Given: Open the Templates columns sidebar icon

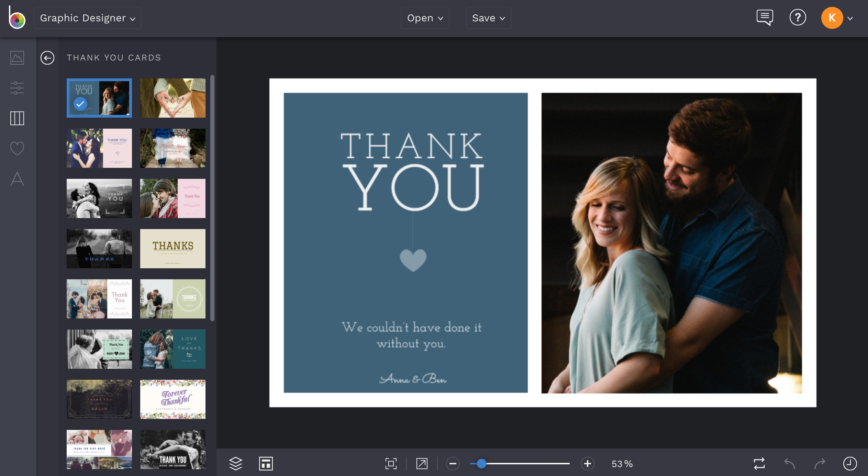Looking at the screenshot, I should coord(17,118).
